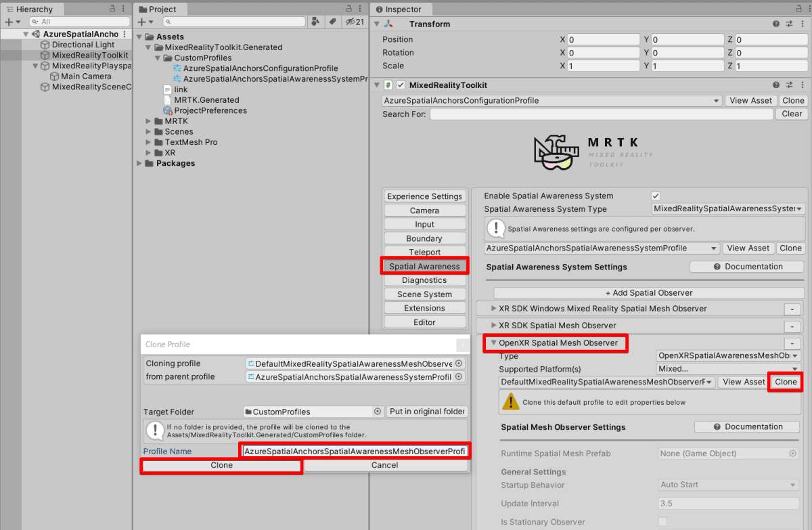812x530 pixels.
Task: Select the Scene System section
Action: click(x=424, y=294)
